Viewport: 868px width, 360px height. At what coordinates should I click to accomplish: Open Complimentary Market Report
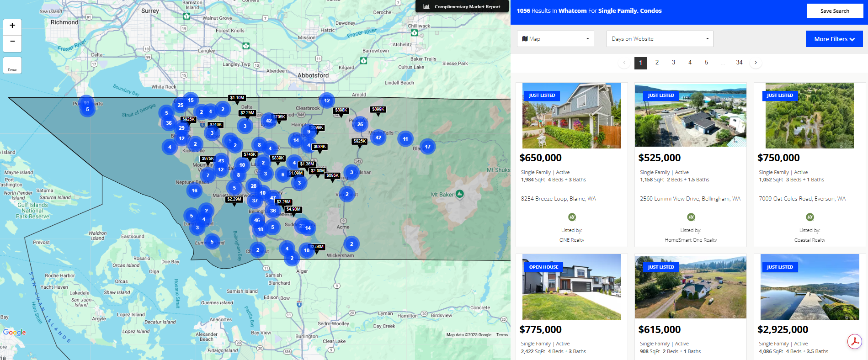(462, 6)
